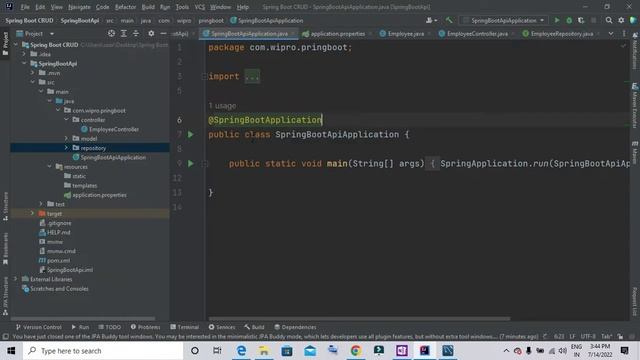Open TODO tool window
The width and height of the screenshot is (640, 360).
pyautogui.click(x=110, y=327)
